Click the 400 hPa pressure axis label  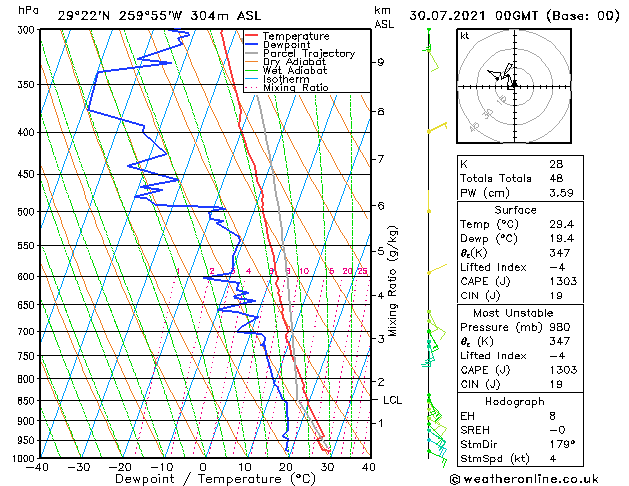point(28,132)
